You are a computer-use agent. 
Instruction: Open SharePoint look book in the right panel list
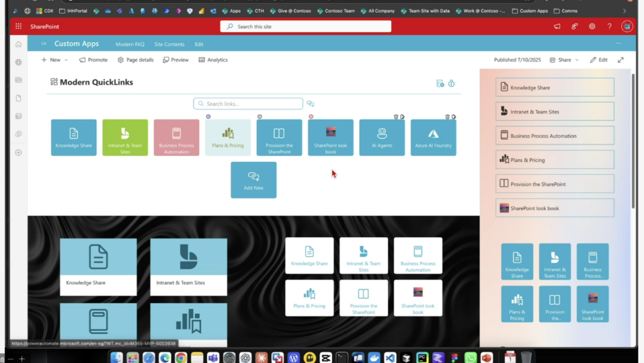(555, 208)
